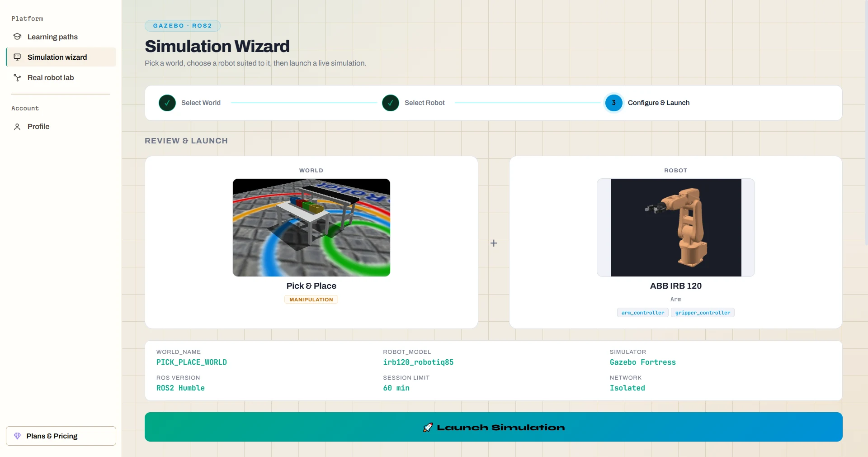868x457 pixels.
Task: Click the 60 min session limit value
Action: click(x=396, y=388)
